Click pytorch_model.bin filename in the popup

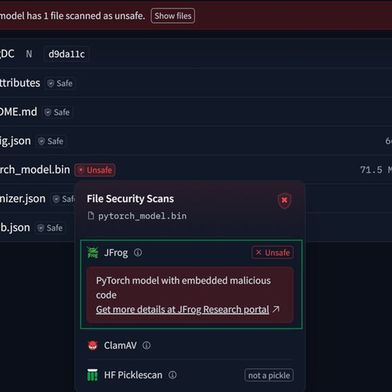(x=142, y=216)
